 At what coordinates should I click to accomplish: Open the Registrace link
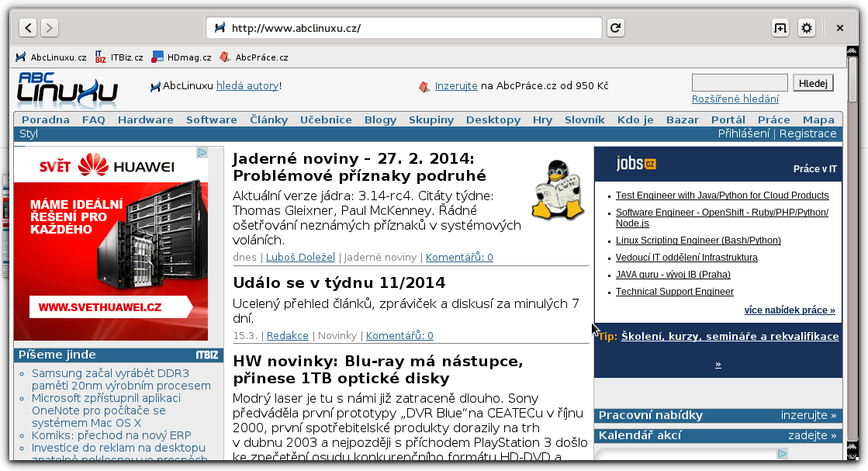807,133
